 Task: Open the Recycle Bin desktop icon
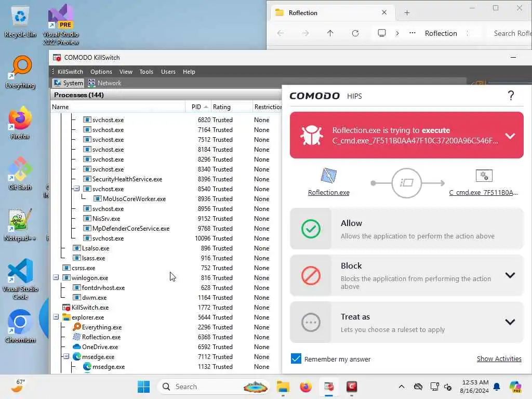(x=20, y=22)
